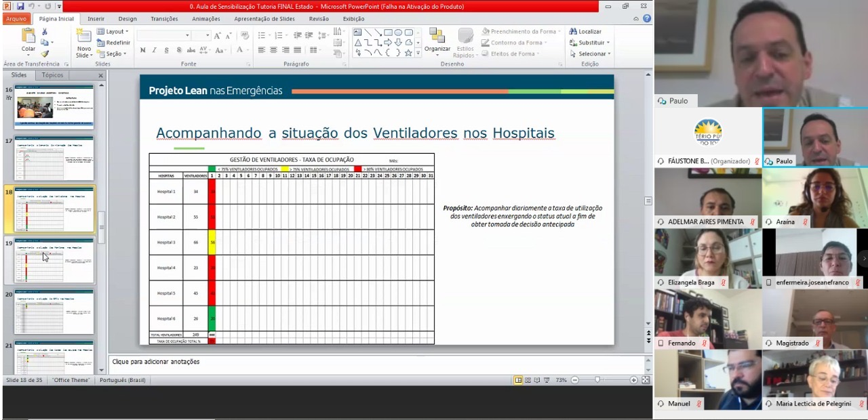
Task: Switch to the Transições ribbon tab
Action: click(x=164, y=19)
